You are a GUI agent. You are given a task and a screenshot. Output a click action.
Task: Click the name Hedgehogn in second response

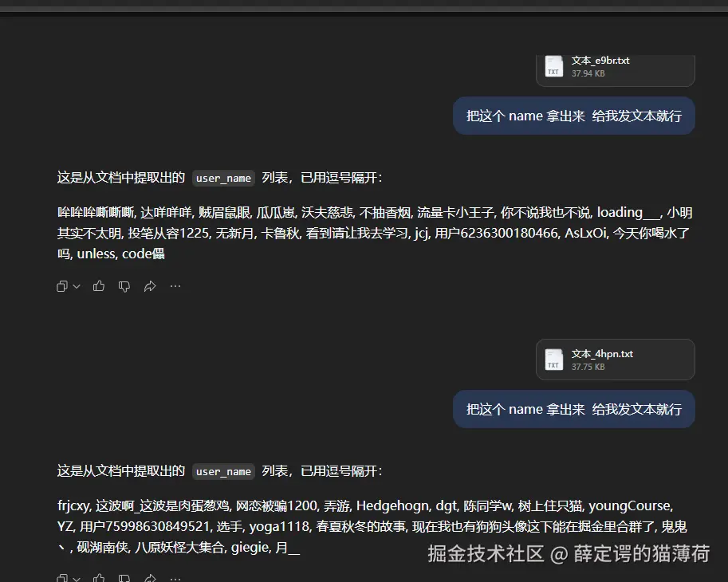point(393,506)
